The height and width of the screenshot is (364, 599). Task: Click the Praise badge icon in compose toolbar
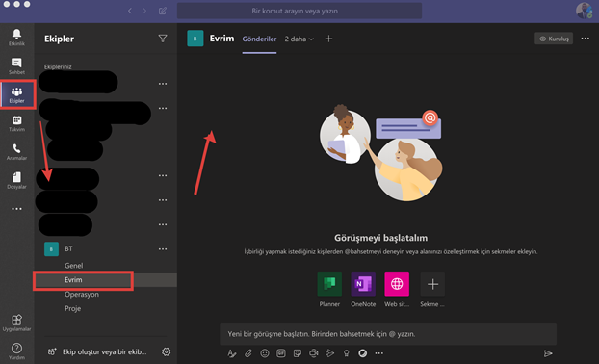[x=346, y=353]
